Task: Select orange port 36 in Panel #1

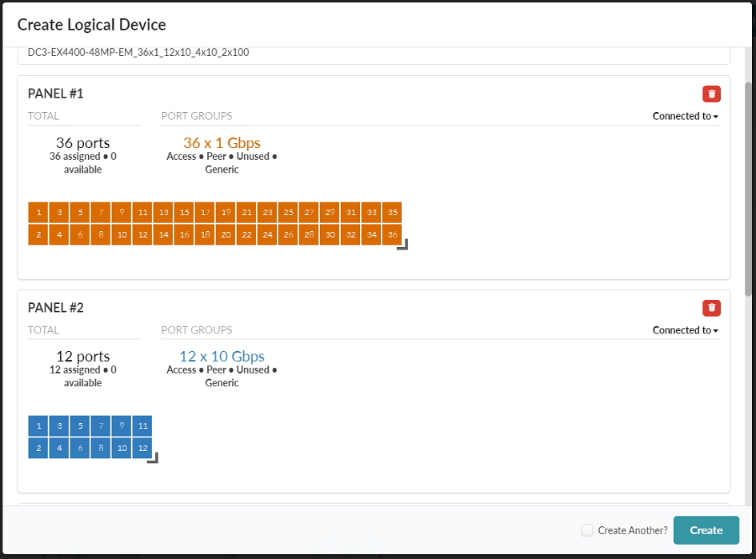Action: [392, 234]
